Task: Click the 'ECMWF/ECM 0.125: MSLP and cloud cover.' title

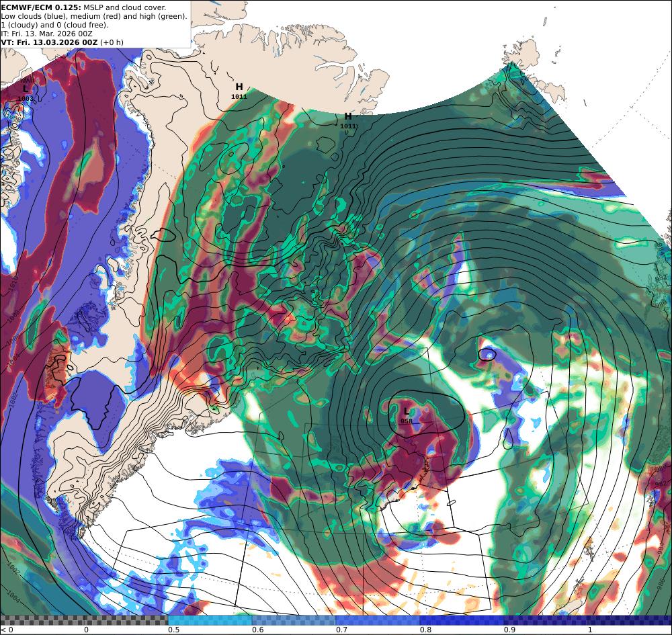Action: [83, 7]
